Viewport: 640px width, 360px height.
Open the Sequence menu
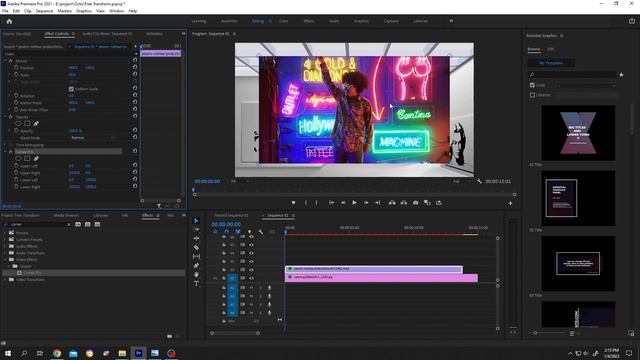coord(44,11)
